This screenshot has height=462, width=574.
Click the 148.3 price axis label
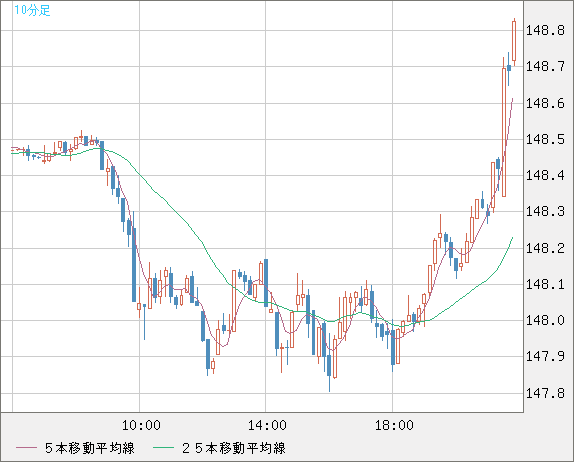[x=545, y=211]
